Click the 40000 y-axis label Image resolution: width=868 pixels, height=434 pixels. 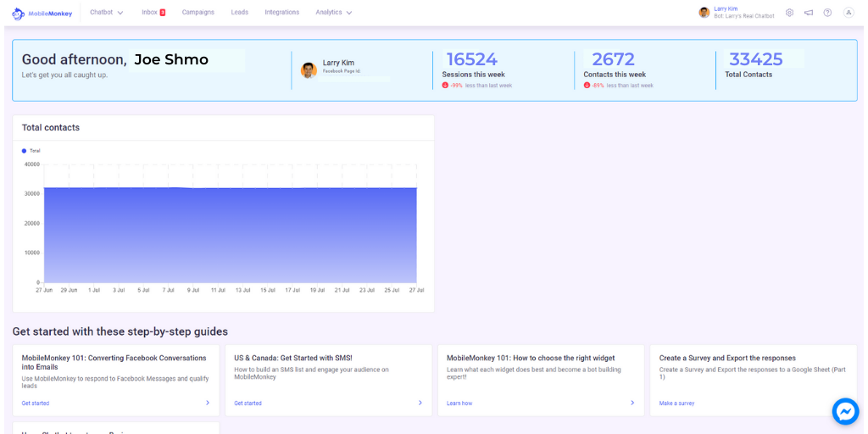[32, 164]
